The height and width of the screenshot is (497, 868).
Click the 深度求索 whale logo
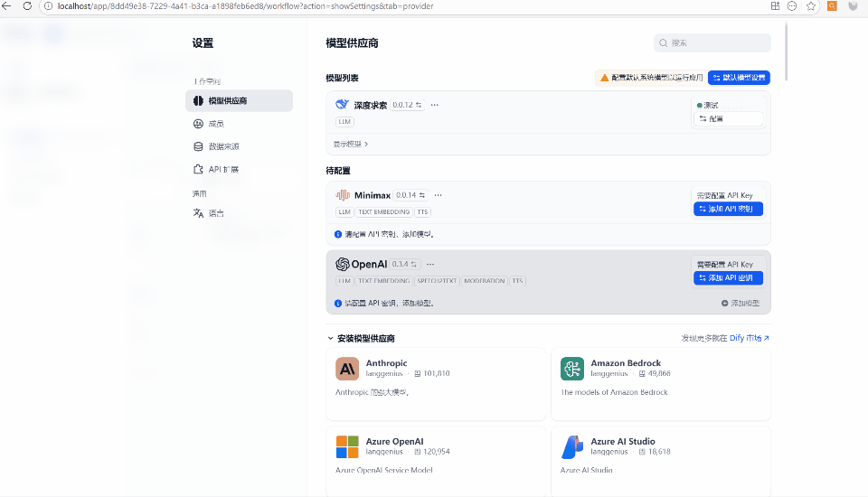(342, 104)
